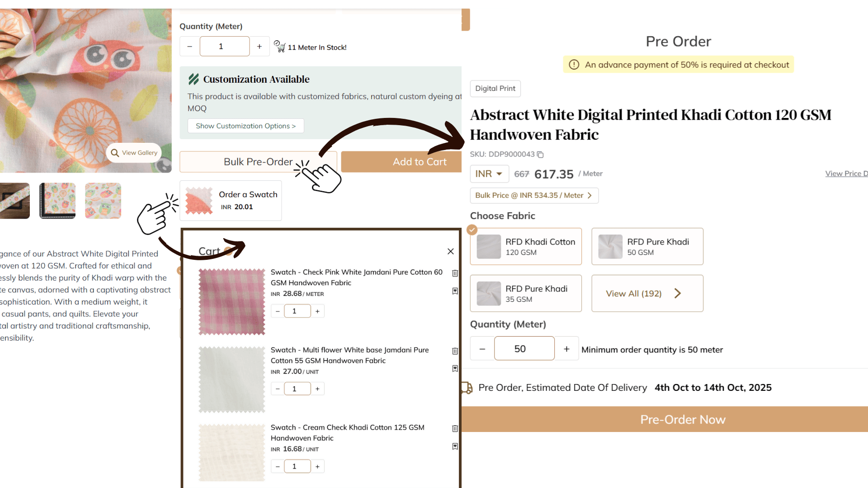View All (192) fabric choices
The height and width of the screenshot is (488, 868).
coord(647,294)
